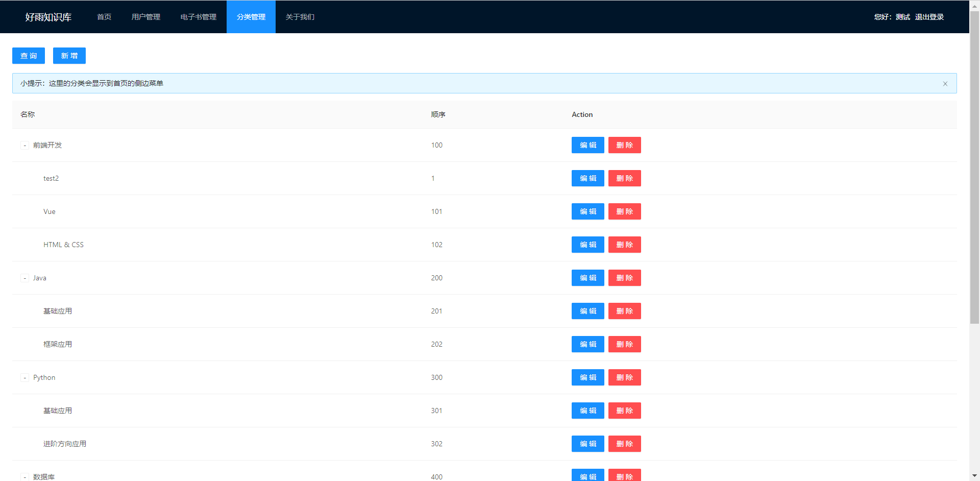
Task: Edit the Python category
Action: (x=588, y=377)
